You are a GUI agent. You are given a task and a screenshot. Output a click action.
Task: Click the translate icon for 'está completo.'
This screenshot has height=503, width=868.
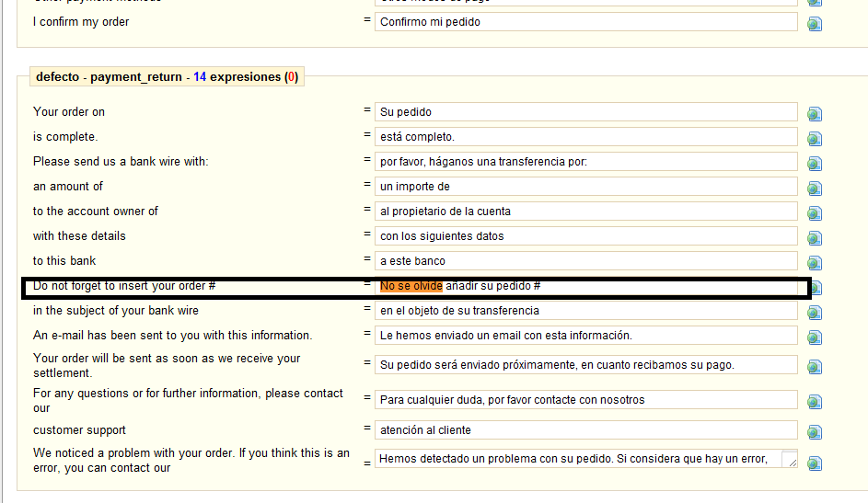815,139
